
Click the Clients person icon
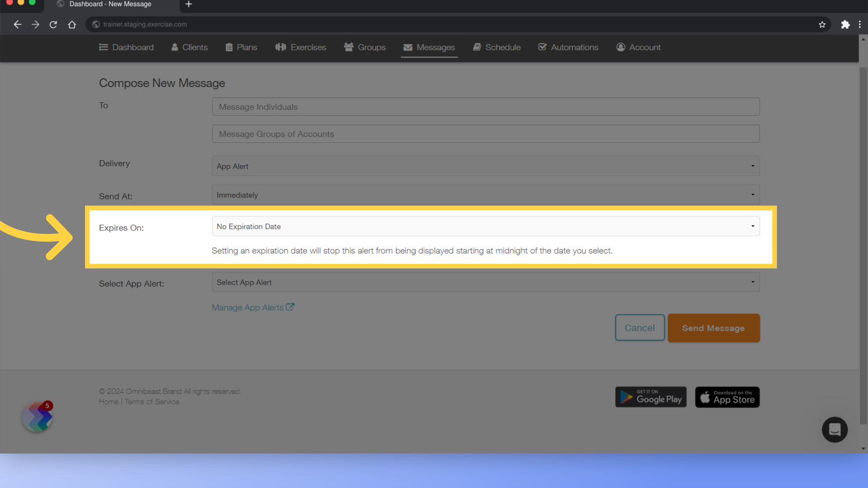(175, 47)
